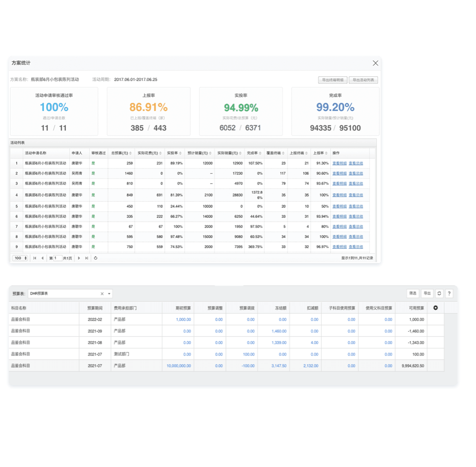476x467 pixels.
Task: Go to the next page of activities
Action: 79,258
